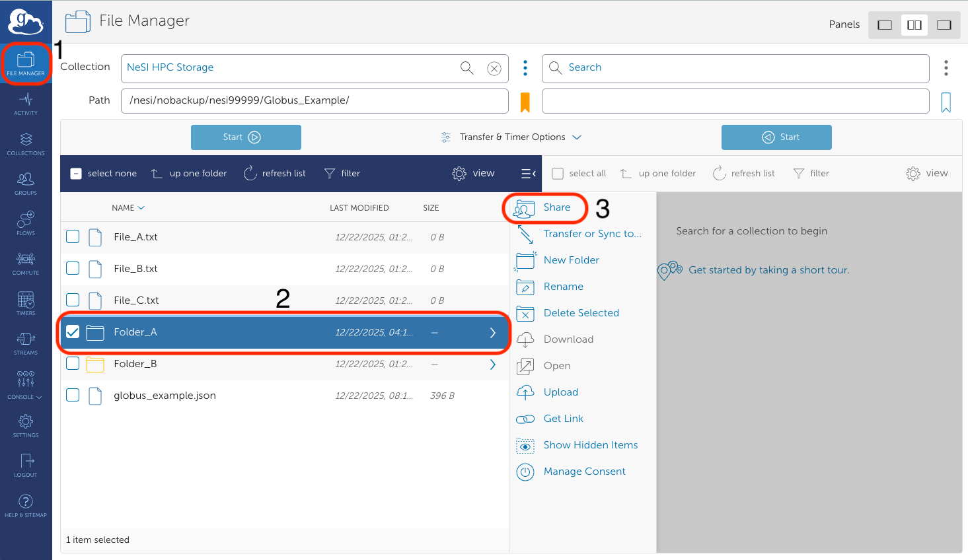Switch to single-panel layout on the left

pos(884,25)
